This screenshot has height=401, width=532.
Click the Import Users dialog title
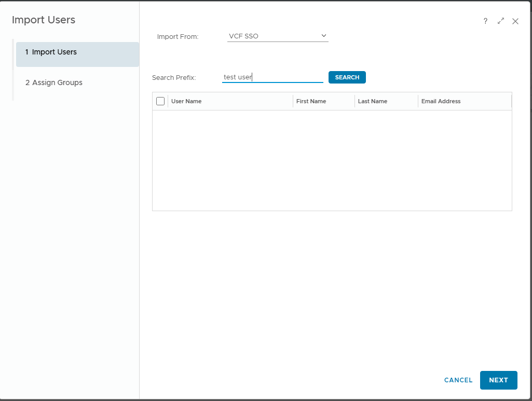[x=44, y=20]
